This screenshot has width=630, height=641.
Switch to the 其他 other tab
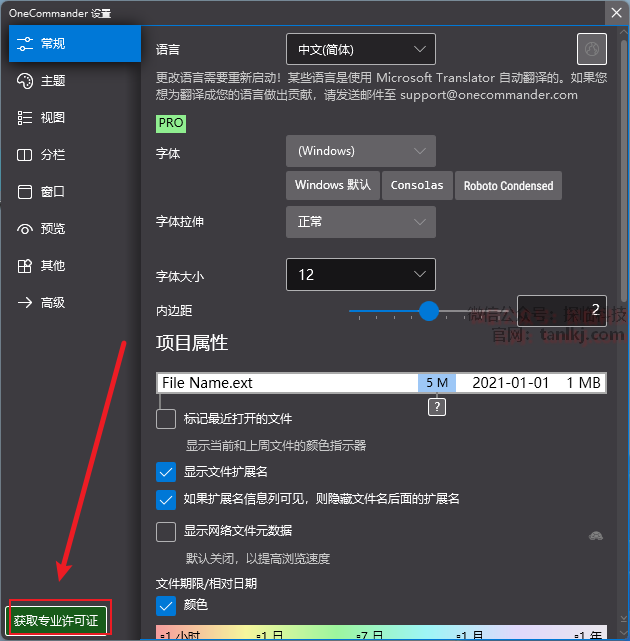(x=75, y=266)
